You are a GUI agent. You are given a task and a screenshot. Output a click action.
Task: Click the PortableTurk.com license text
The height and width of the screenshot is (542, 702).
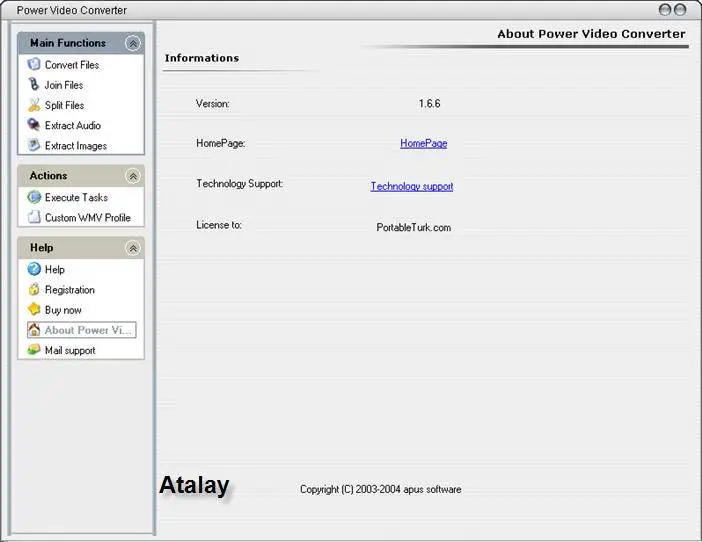[x=413, y=227]
